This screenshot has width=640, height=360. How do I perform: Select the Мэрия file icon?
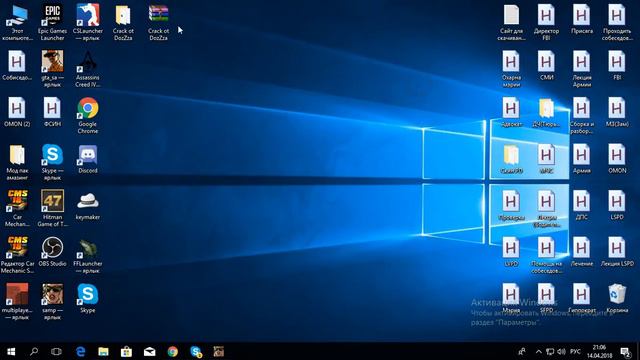pyautogui.click(x=511, y=298)
